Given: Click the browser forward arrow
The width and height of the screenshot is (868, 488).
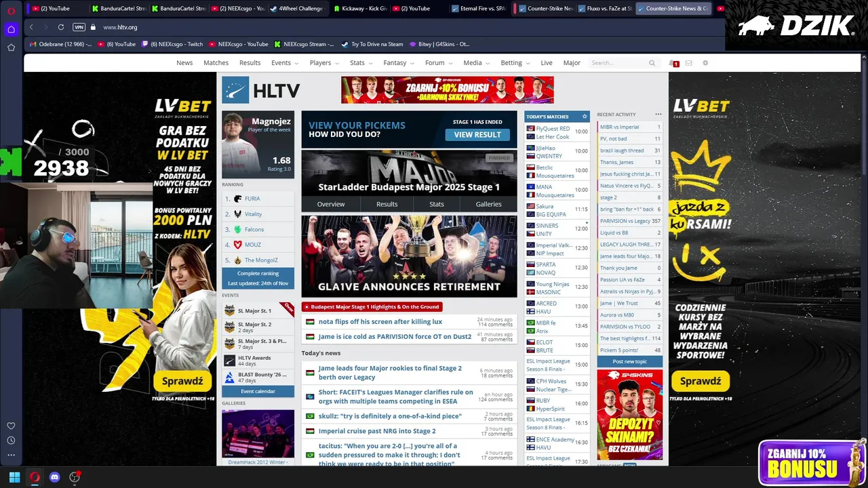Looking at the screenshot, I should pos(45,27).
